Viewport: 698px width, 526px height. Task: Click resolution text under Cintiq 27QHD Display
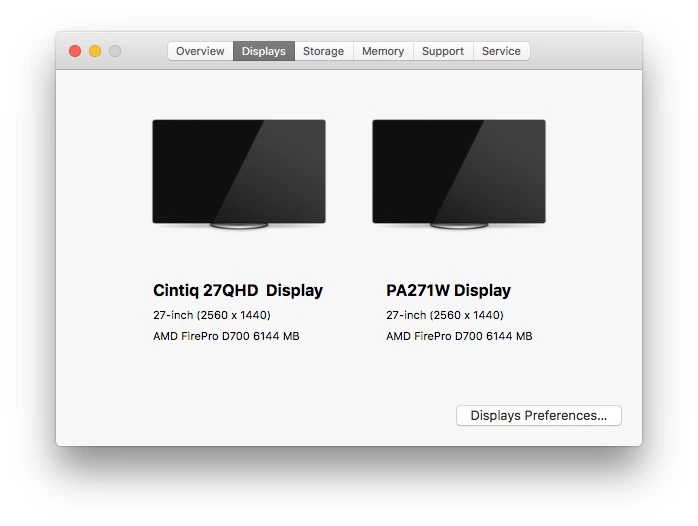tap(212, 315)
